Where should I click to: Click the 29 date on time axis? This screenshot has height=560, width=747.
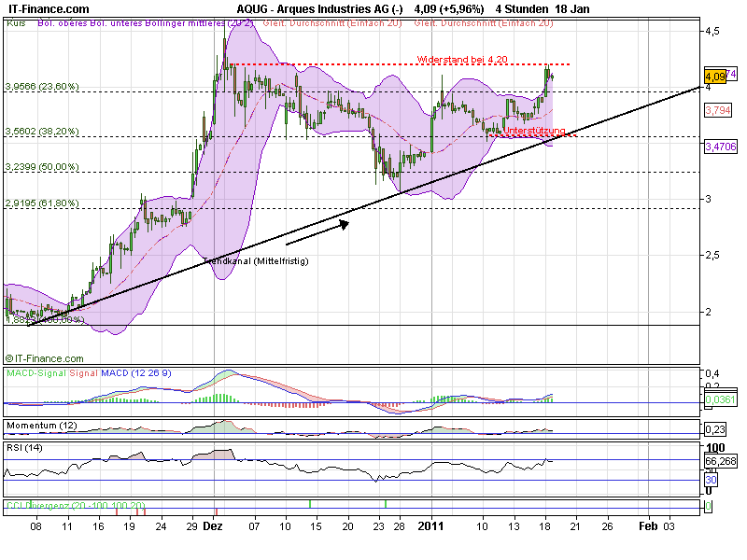tap(191, 526)
